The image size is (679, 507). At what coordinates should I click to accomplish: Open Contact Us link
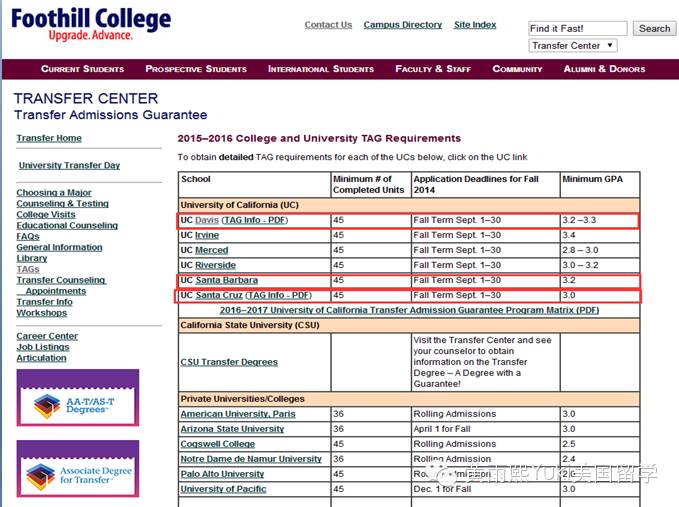point(328,25)
